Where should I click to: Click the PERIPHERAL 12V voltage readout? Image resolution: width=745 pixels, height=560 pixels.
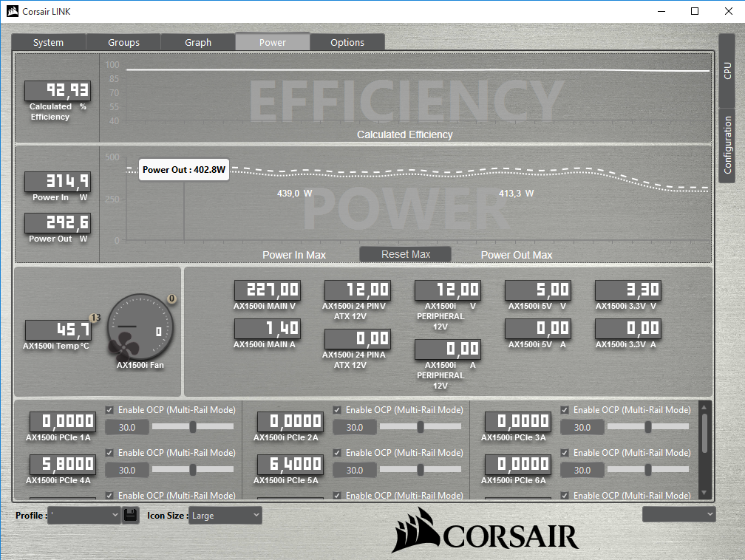tap(448, 290)
